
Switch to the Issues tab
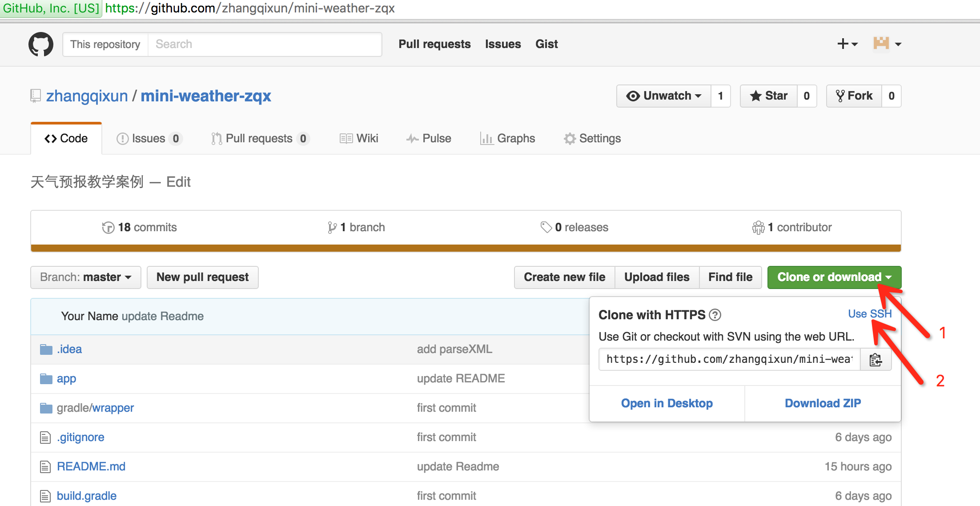pyautogui.click(x=149, y=139)
